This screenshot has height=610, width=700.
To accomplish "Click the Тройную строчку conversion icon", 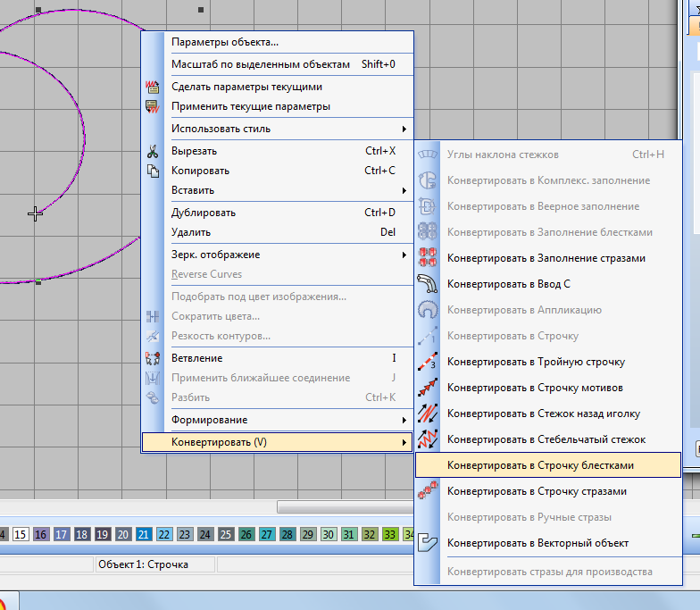I will 428,362.
